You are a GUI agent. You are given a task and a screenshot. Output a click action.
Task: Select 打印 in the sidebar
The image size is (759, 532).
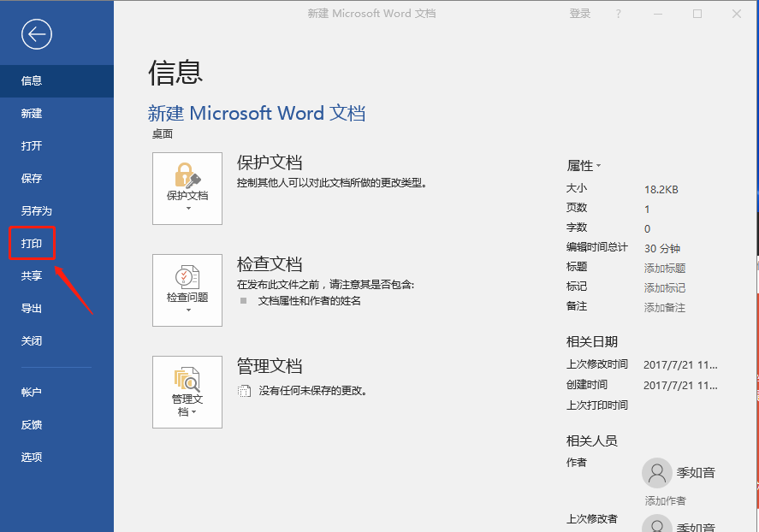coord(32,243)
